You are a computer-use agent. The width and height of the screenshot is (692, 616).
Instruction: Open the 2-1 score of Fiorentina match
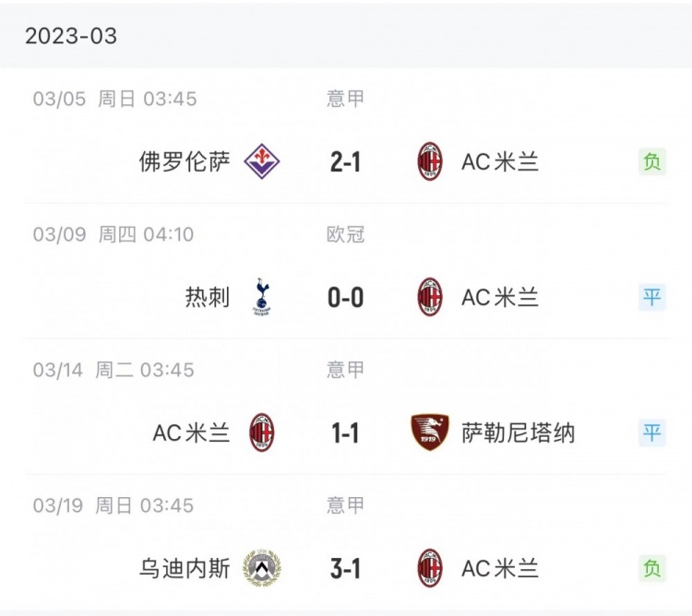346,161
